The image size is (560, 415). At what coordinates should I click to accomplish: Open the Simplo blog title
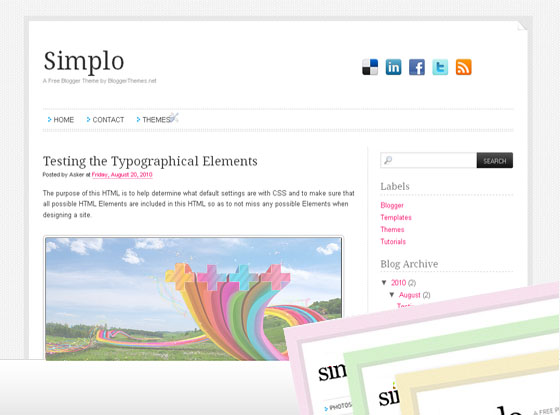[84, 61]
